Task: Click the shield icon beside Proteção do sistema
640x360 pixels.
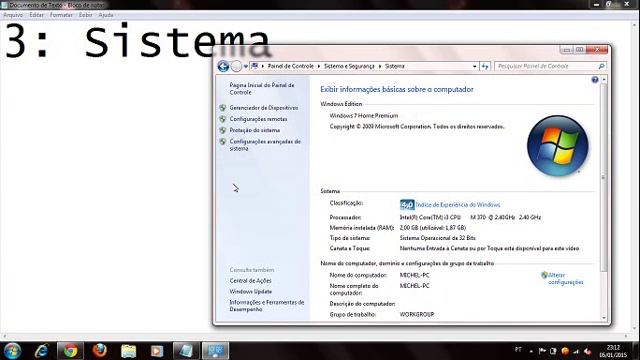Action: (x=222, y=130)
